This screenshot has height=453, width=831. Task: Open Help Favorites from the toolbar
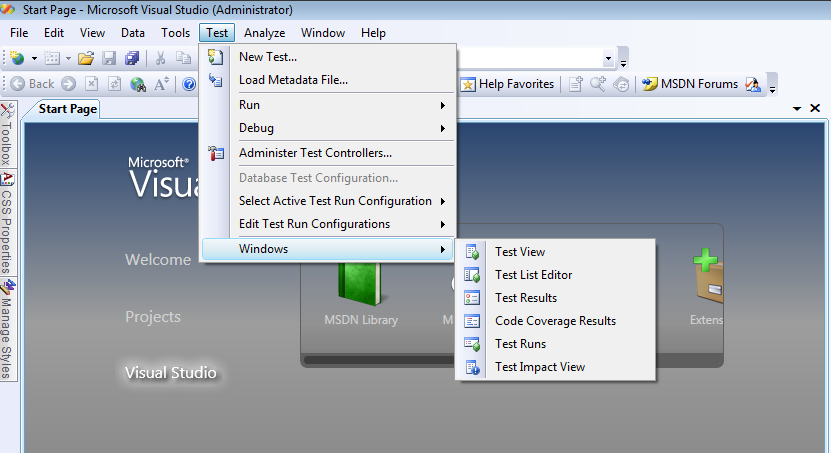coord(507,84)
